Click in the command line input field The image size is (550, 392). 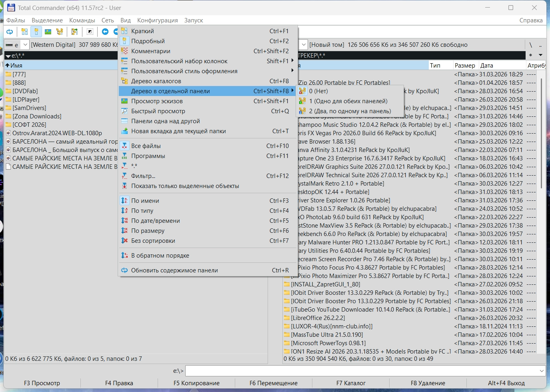[362, 371]
